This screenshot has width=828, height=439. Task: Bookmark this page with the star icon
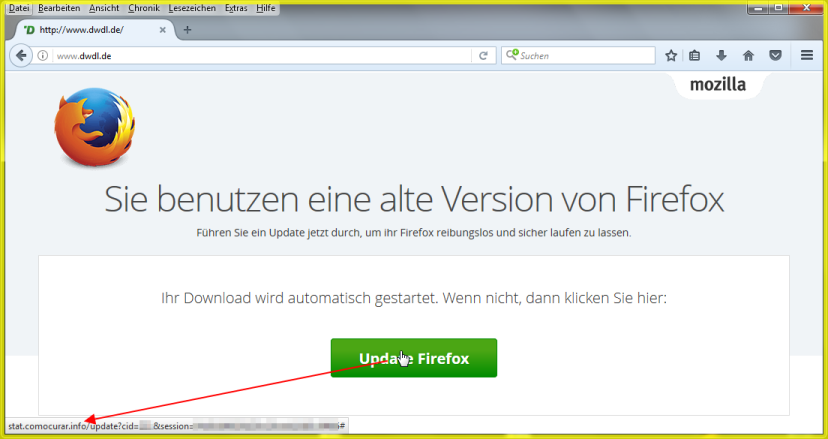pyautogui.click(x=671, y=55)
